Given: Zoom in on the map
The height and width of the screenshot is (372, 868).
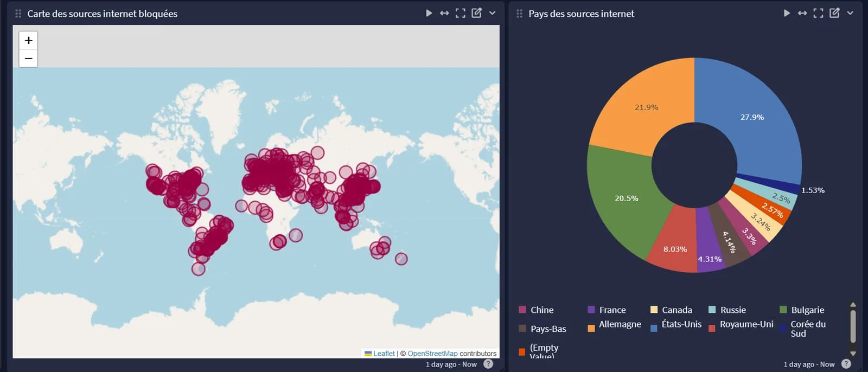Looking at the screenshot, I should pos(28,40).
